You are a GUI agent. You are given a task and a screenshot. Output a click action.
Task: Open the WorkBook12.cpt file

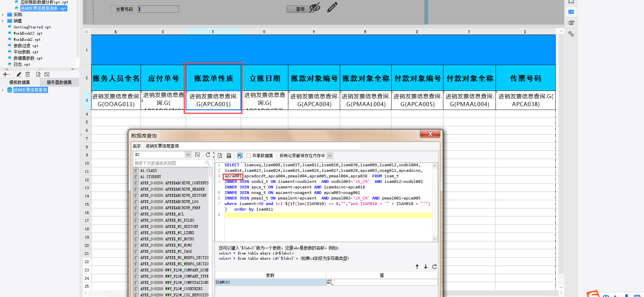point(28,33)
